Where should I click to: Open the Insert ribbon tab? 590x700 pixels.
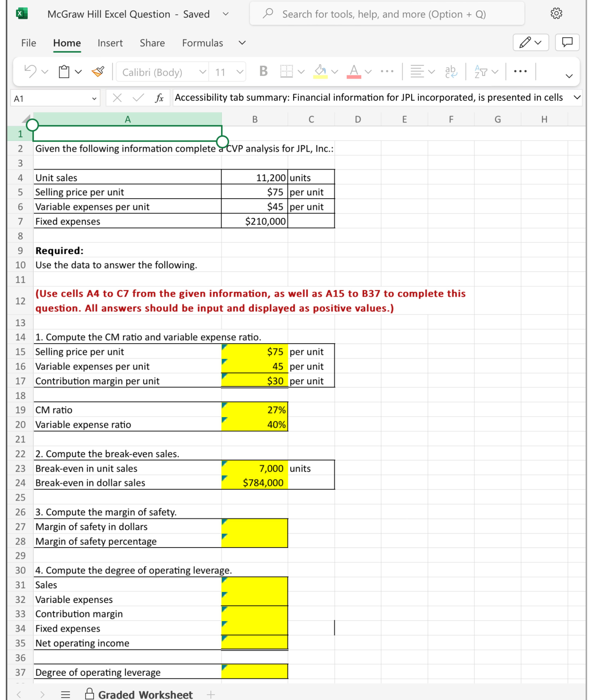click(110, 43)
